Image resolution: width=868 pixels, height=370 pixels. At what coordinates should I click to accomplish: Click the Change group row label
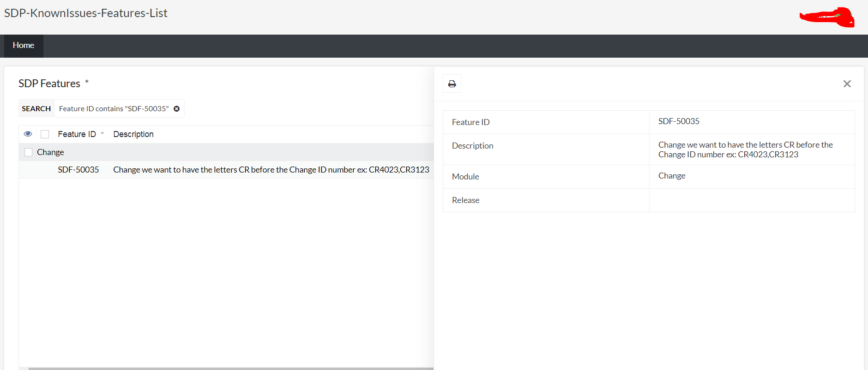(50, 152)
